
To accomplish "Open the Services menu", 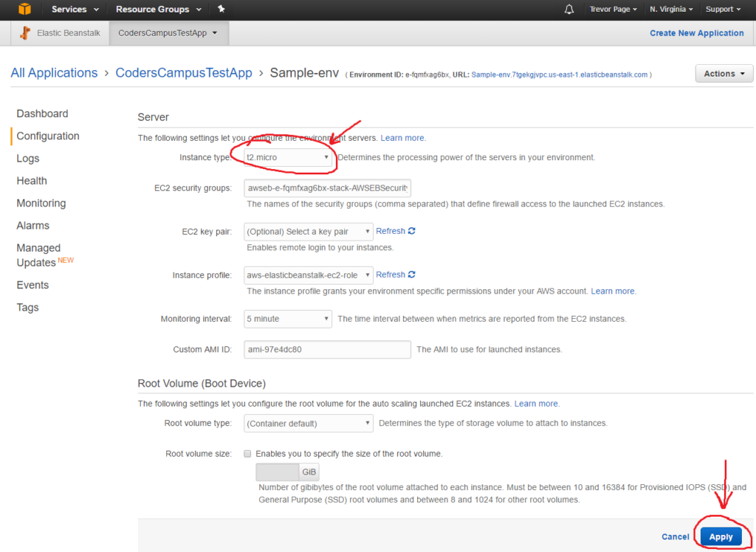I will click(x=73, y=10).
